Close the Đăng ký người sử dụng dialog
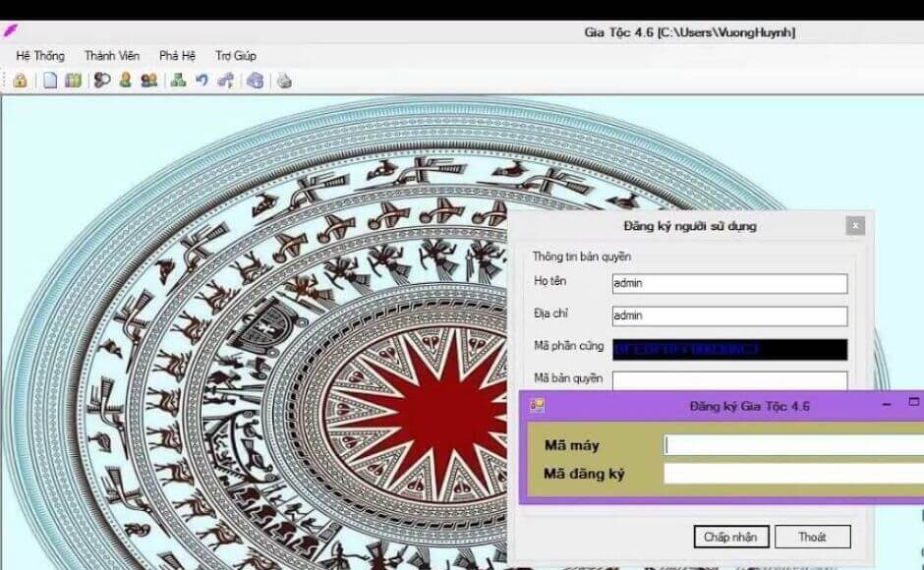This screenshot has height=570, width=924. [855, 225]
